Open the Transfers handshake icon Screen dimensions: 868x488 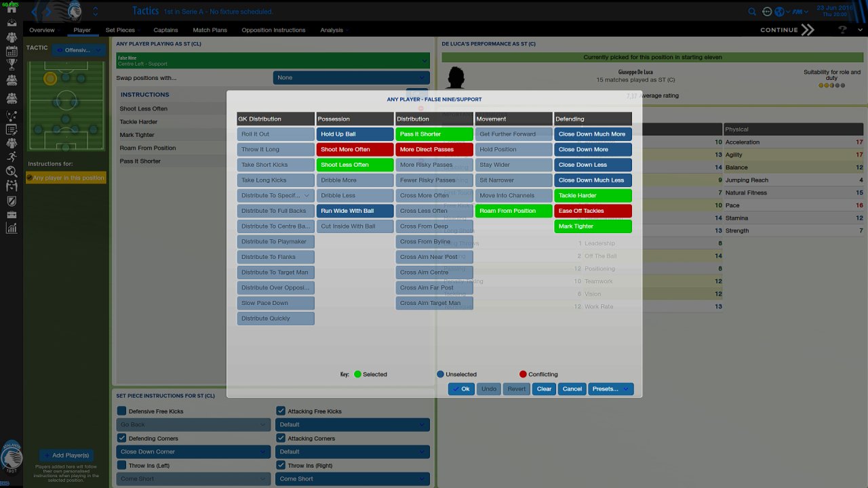coord(12,185)
